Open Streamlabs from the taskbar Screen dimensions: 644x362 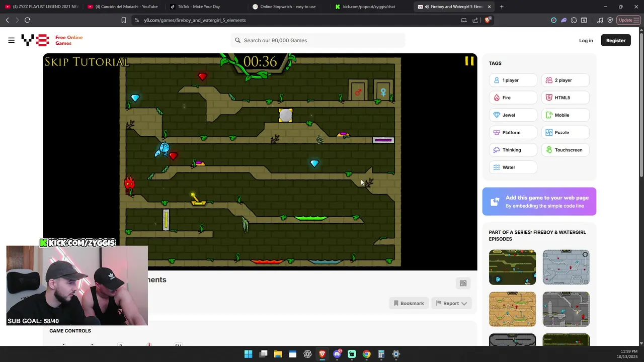(x=352, y=354)
